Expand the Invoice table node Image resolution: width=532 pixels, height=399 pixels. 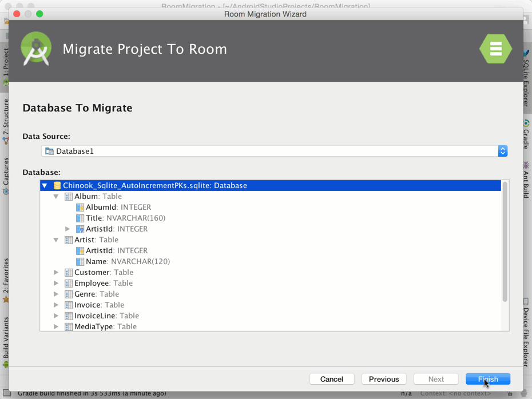(x=56, y=305)
